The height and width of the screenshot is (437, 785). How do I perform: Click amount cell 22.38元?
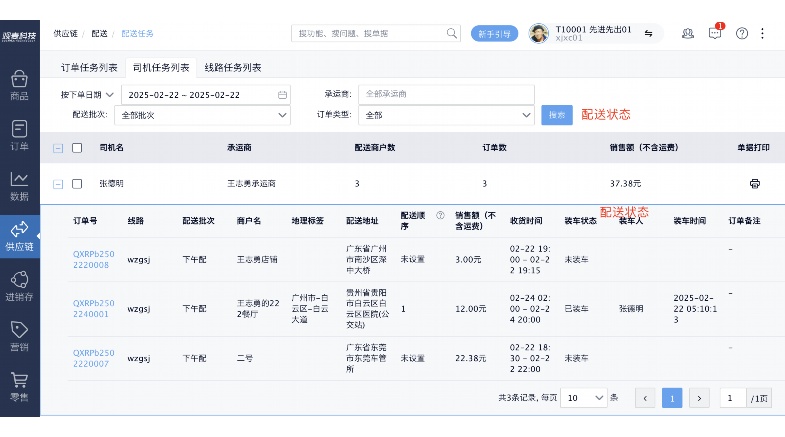pos(471,358)
